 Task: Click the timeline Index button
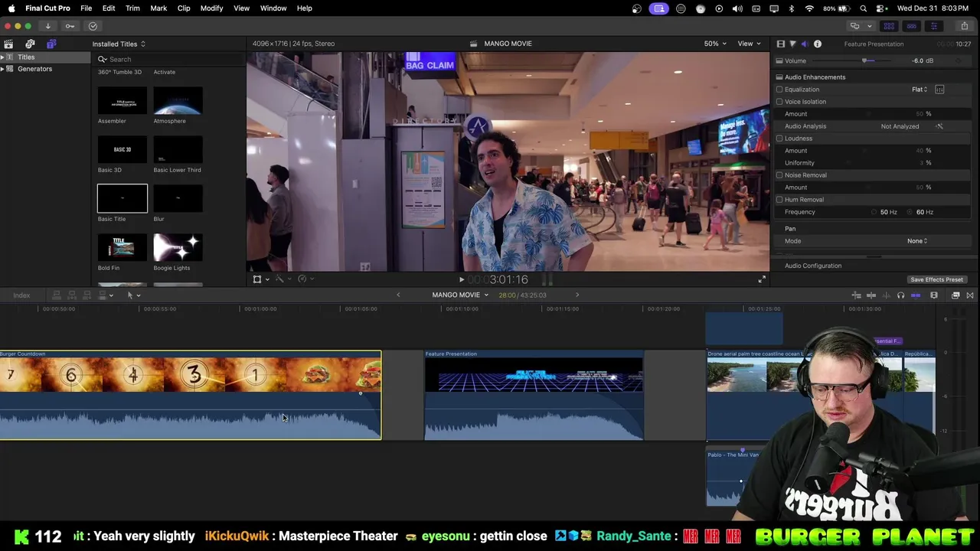(x=21, y=295)
